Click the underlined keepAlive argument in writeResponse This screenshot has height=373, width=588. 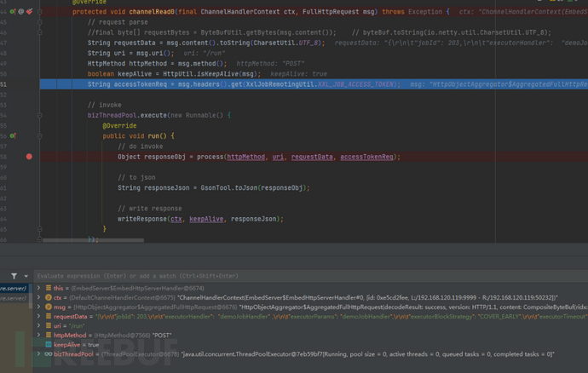click(x=206, y=219)
